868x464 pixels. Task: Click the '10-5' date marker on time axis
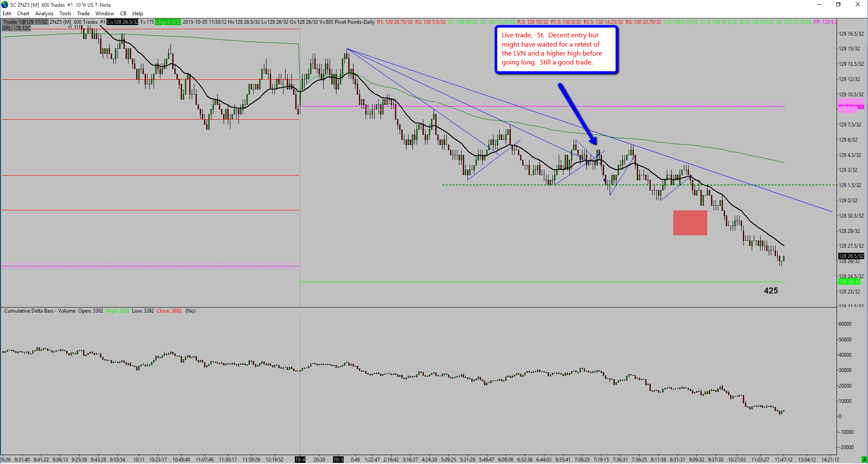pos(338,460)
